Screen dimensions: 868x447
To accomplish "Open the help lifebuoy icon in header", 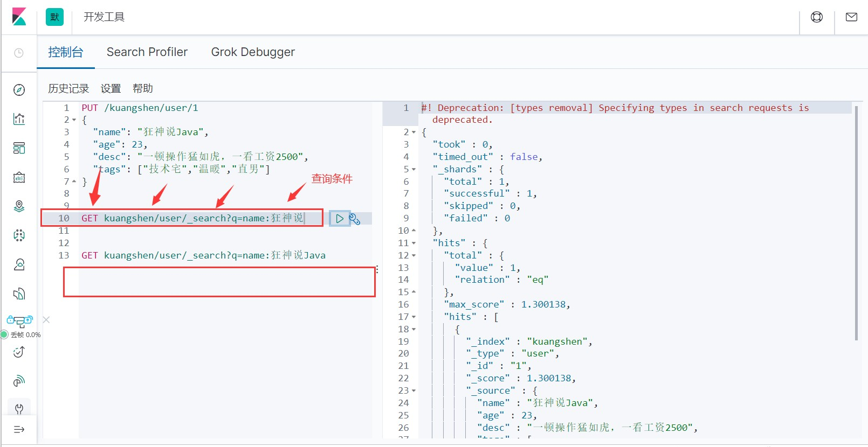I will pos(817,17).
